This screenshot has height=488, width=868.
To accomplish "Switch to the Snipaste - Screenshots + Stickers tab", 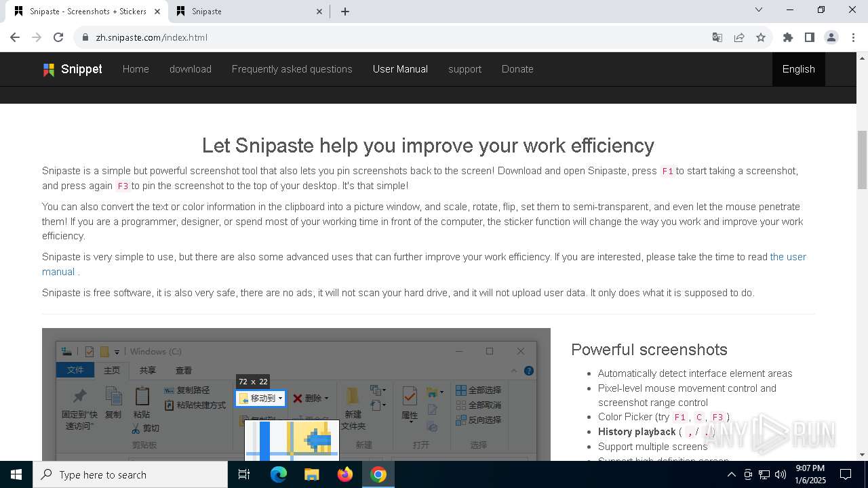I will click(x=87, y=12).
